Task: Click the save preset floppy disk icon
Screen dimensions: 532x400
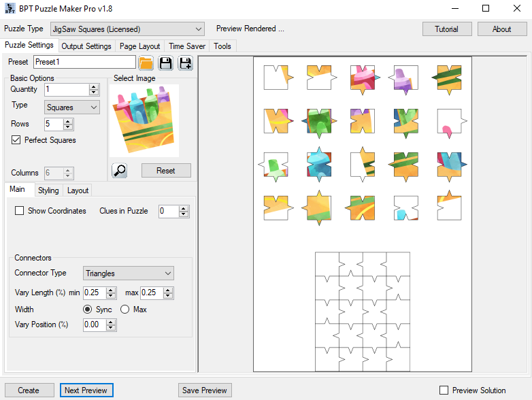Action: (x=165, y=63)
